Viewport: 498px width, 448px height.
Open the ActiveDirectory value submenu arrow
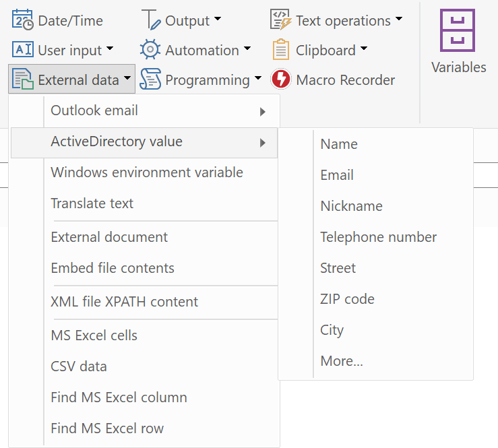(x=262, y=143)
